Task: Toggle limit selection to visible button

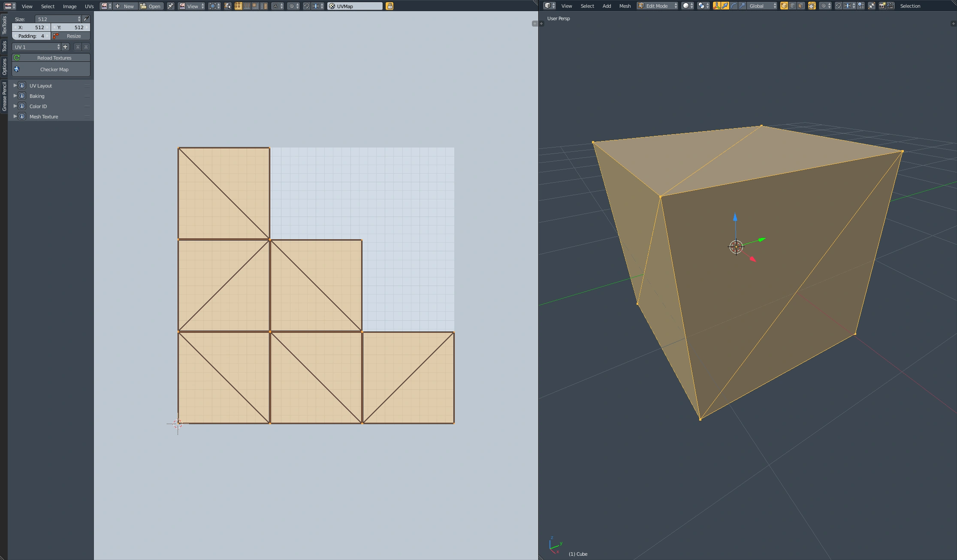Action: [812, 6]
